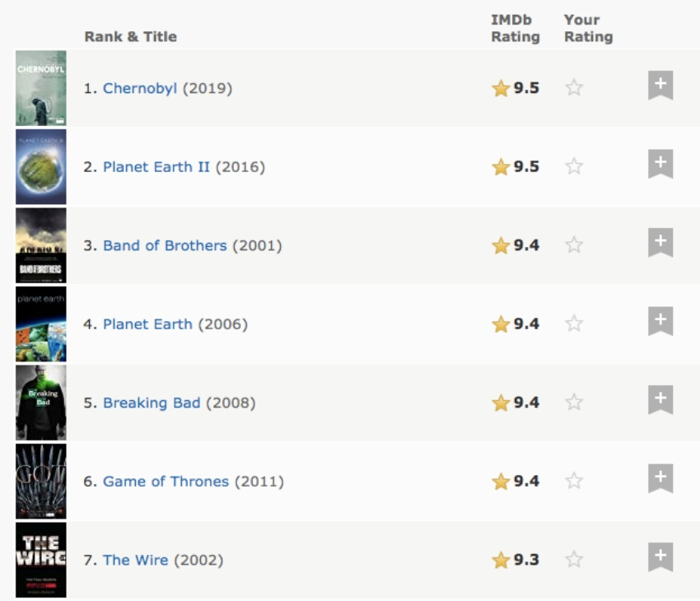This screenshot has width=700, height=601.
Task: Add Planet Earth II to watchlist
Action: 660,165
